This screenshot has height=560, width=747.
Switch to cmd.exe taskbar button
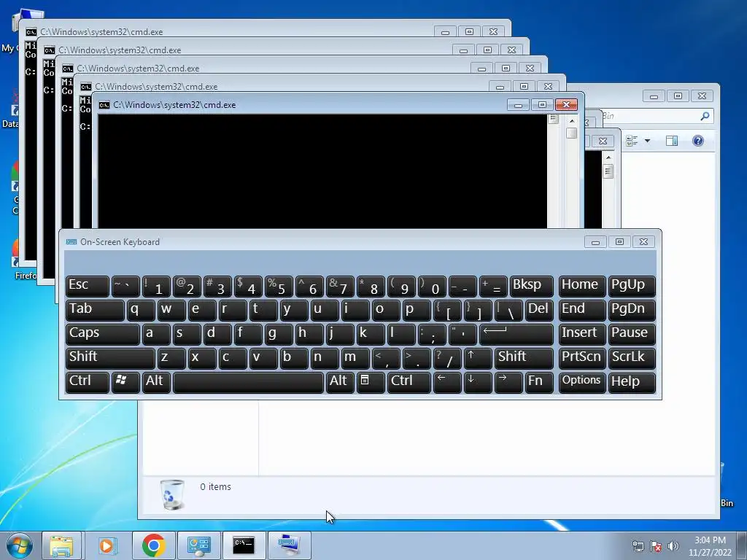(x=244, y=545)
